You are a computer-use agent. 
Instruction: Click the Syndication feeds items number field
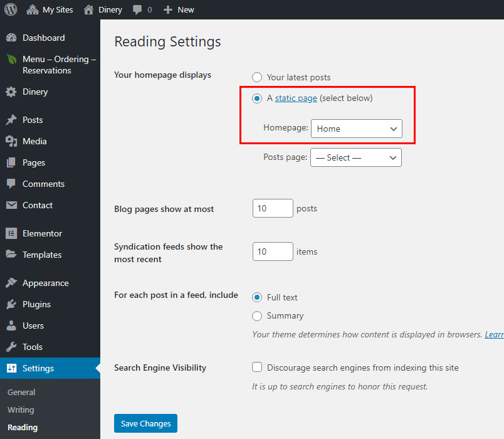point(273,251)
